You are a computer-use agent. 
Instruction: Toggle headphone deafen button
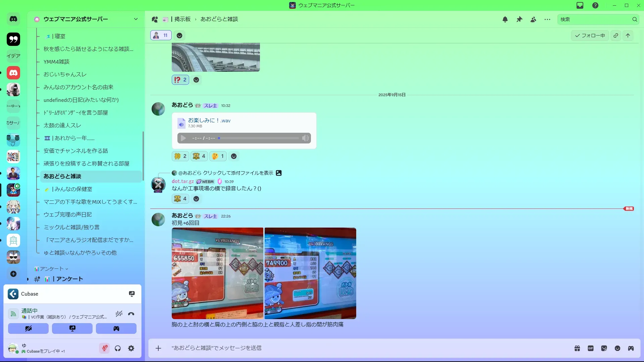(x=118, y=348)
